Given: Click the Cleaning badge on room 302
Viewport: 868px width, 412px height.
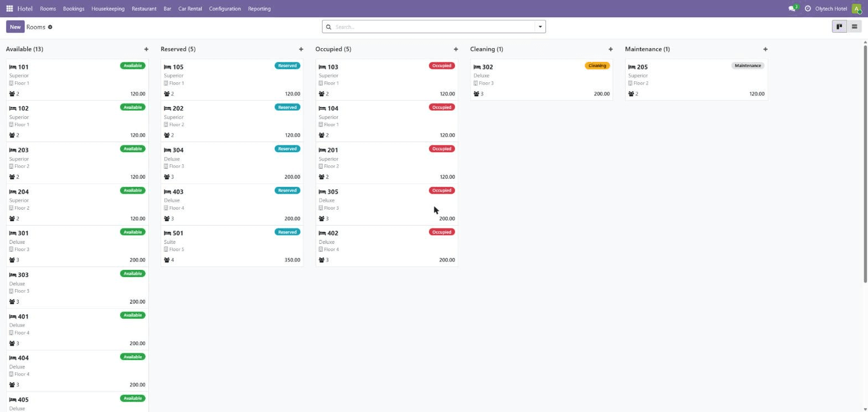Looking at the screenshot, I should click(x=597, y=66).
